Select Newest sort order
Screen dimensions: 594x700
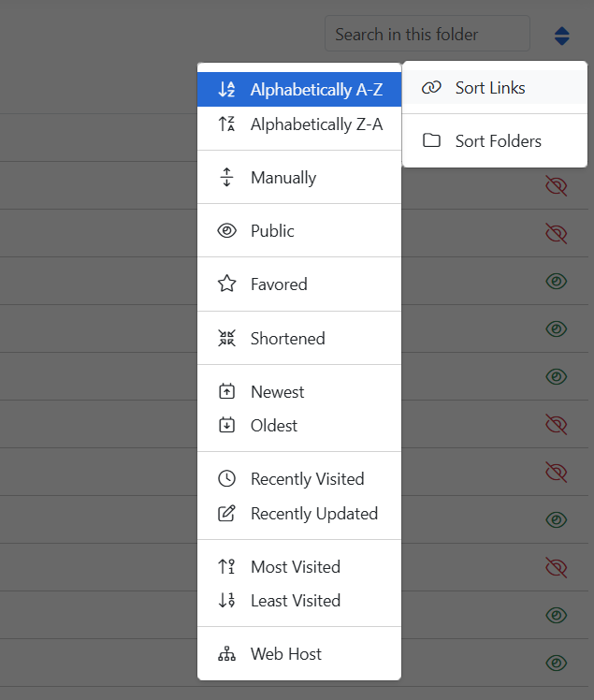tap(299, 391)
